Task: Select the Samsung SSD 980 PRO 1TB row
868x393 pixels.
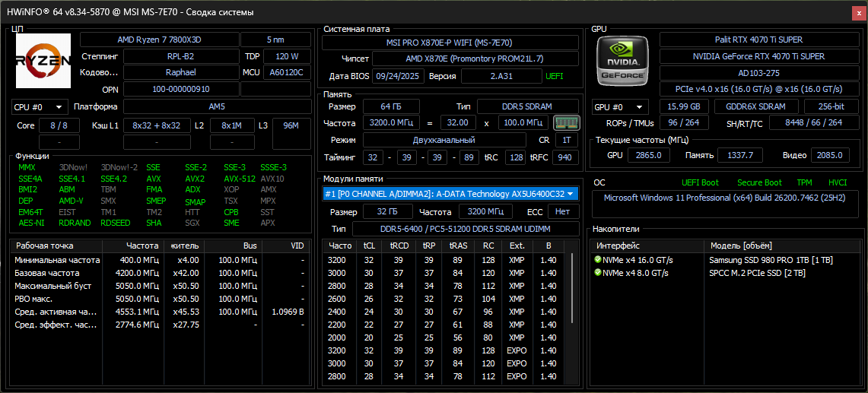Action: tap(724, 260)
